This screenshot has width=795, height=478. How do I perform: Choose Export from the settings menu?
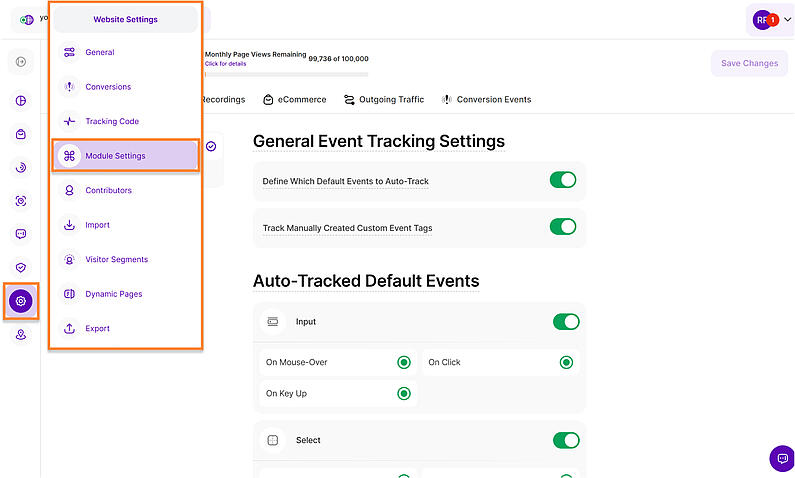point(125,328)
